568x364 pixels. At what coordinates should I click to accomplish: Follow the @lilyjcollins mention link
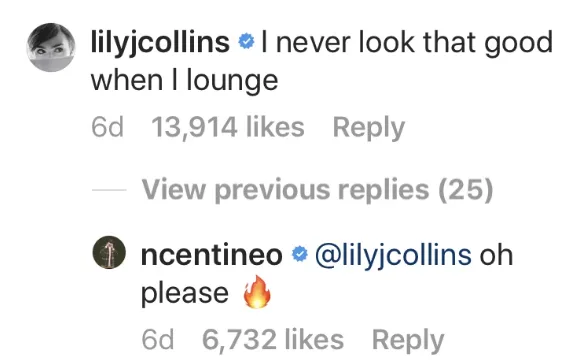[393, 256]
